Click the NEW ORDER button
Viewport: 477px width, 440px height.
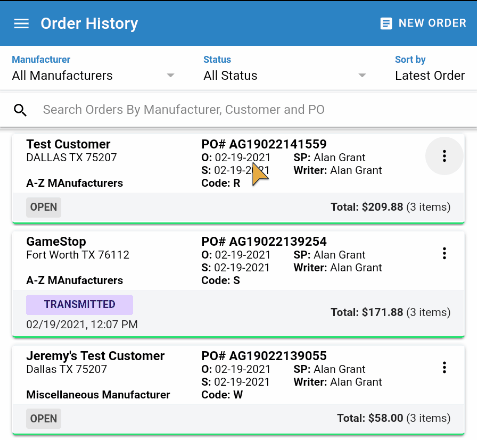(x=423, y=24)
